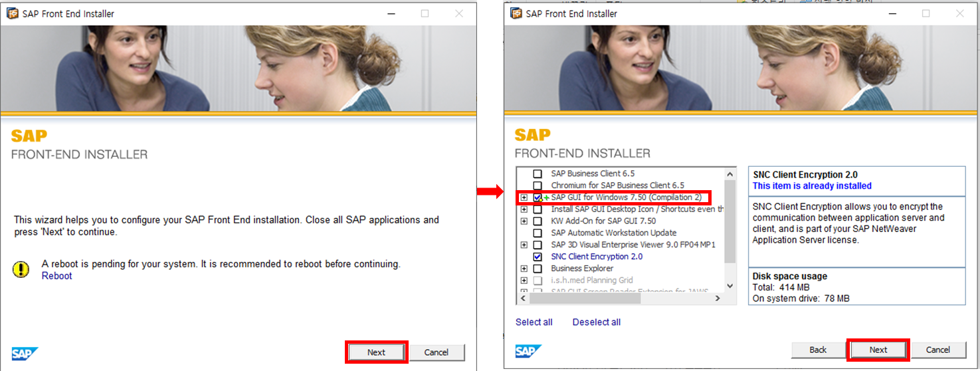Expand Install SAP GUI Desktop Icon node
Screen dimensions: 980x371
point(524,209)
